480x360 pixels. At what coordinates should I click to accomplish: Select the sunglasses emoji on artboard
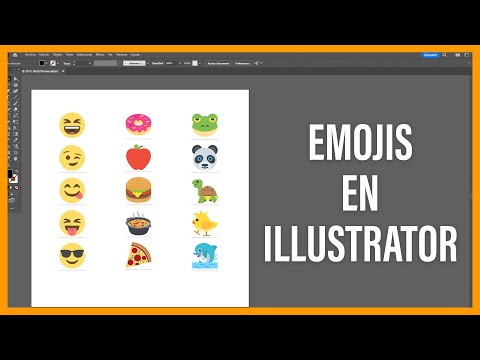72,256
